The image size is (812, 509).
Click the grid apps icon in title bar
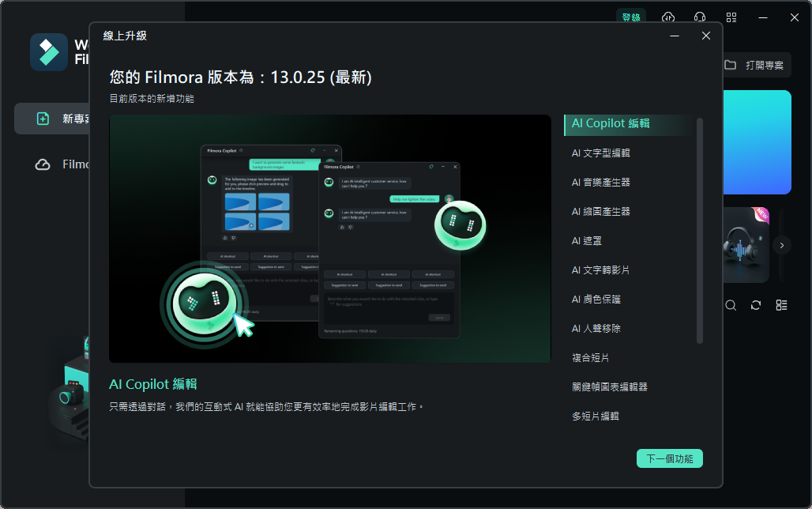(x=731, y=17)
